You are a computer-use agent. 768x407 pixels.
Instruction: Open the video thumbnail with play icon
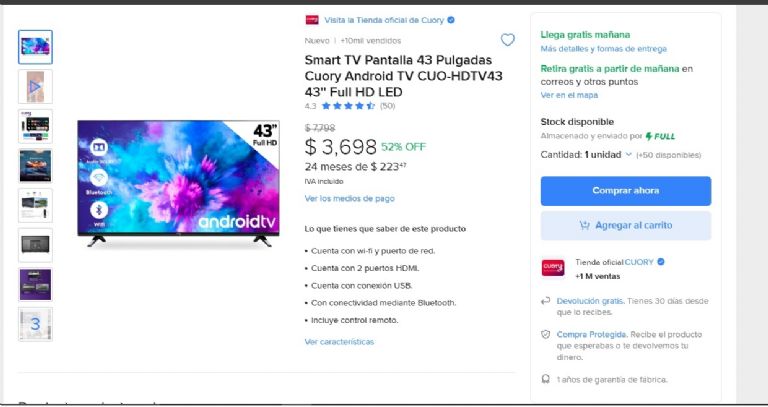35,86
